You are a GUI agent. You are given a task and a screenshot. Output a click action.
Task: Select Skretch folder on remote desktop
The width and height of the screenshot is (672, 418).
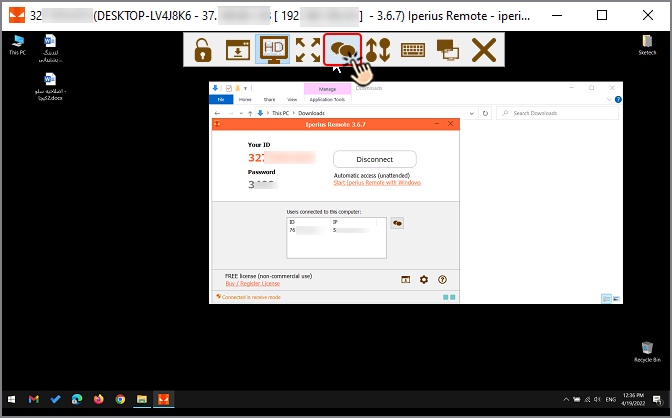(x=647, y=45)
